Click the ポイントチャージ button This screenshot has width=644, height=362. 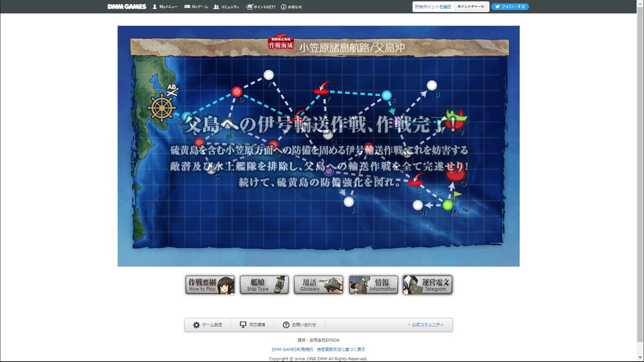pos(471,7)
